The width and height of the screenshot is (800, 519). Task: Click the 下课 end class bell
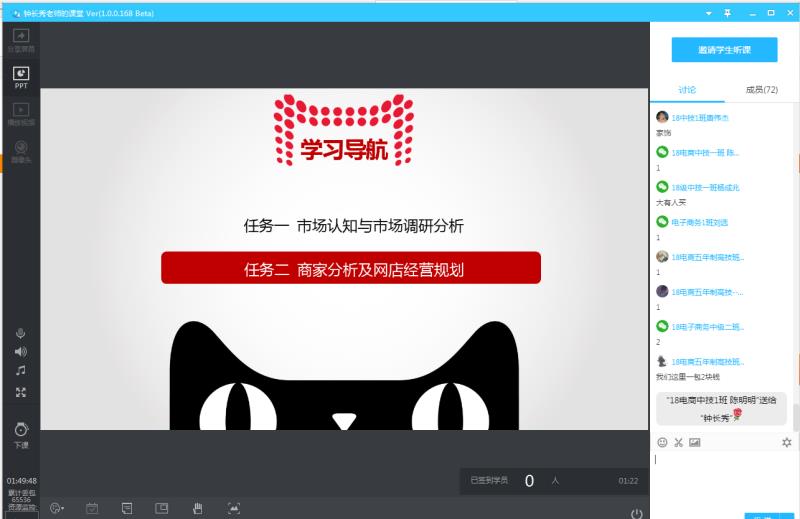[x=21, y=435]
